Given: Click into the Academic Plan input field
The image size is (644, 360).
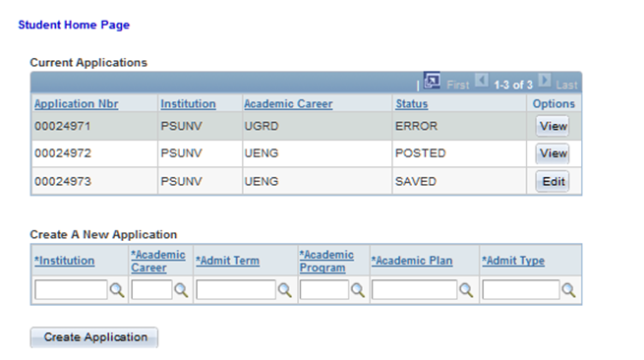Looking at the screenshot, I should [414, 290].
